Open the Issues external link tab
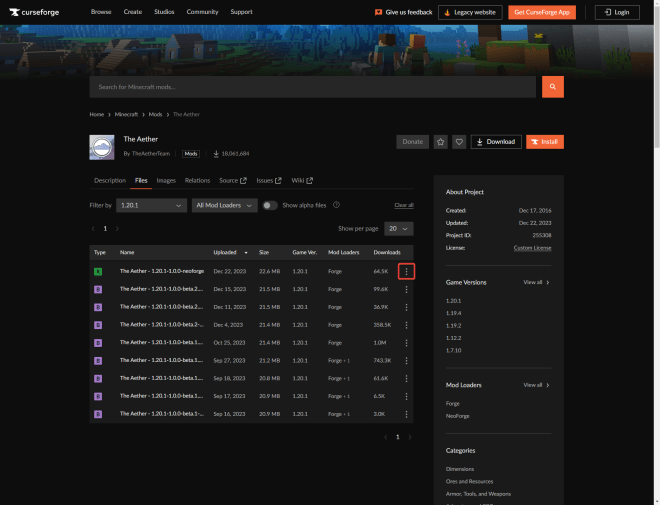Image resolution: width=660 pixels, height=505 pixels. [269, 181]
